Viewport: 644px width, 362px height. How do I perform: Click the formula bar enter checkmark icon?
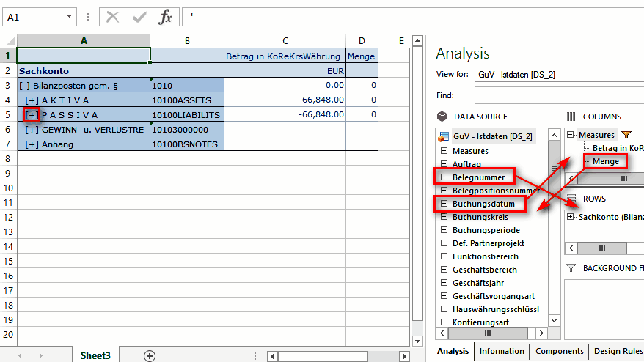(139, 17)
